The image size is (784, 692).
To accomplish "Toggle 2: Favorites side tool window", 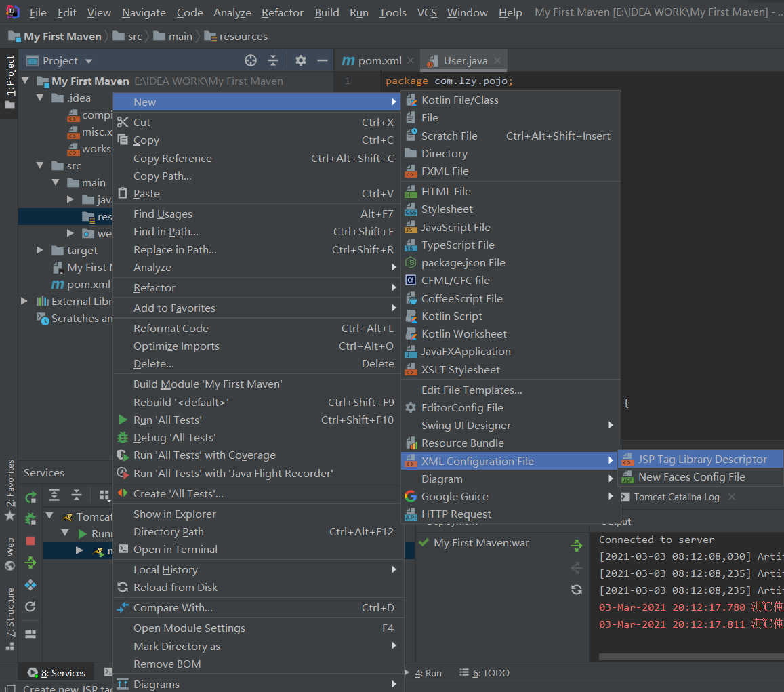I will tap(9, 491).
